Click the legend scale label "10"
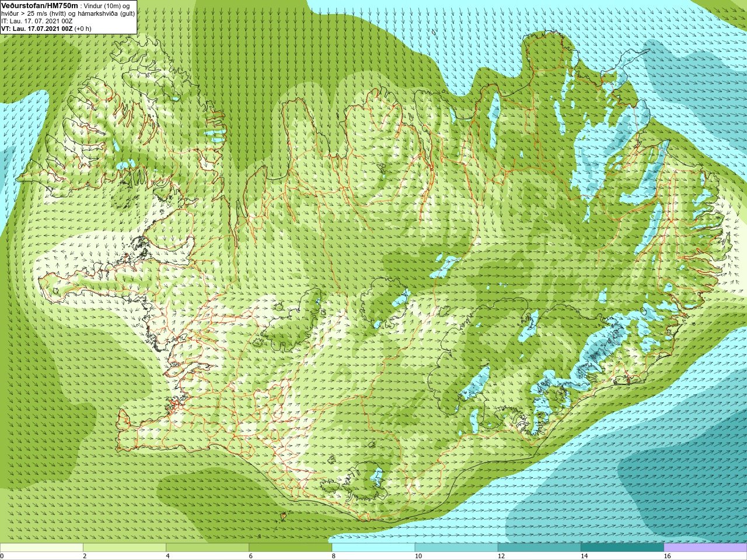The width and height of the screenshot is (747, 560). [418, 556]
